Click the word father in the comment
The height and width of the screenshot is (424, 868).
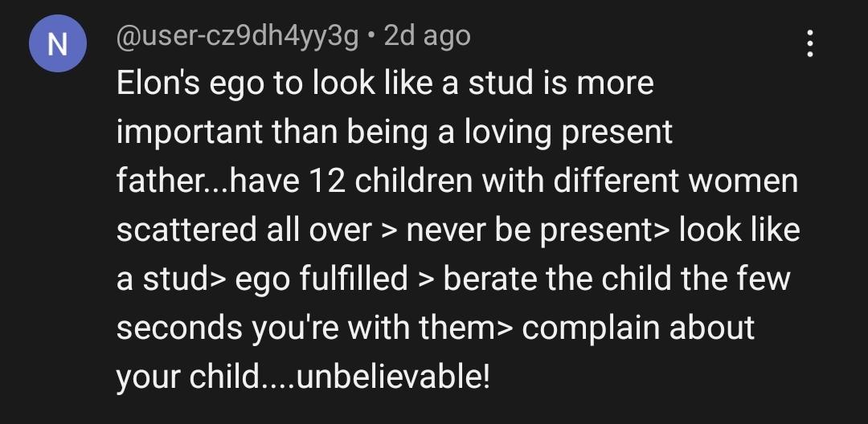(159, 181)
